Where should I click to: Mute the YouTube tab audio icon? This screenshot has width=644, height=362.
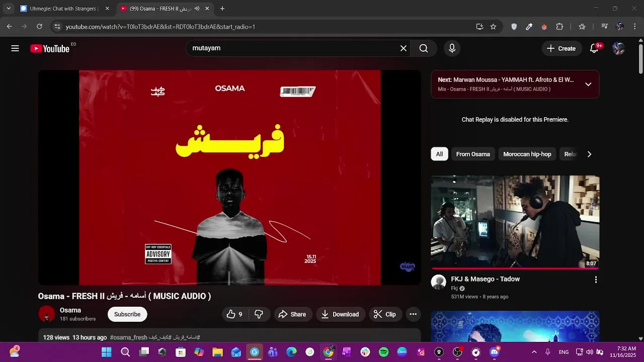197,9
